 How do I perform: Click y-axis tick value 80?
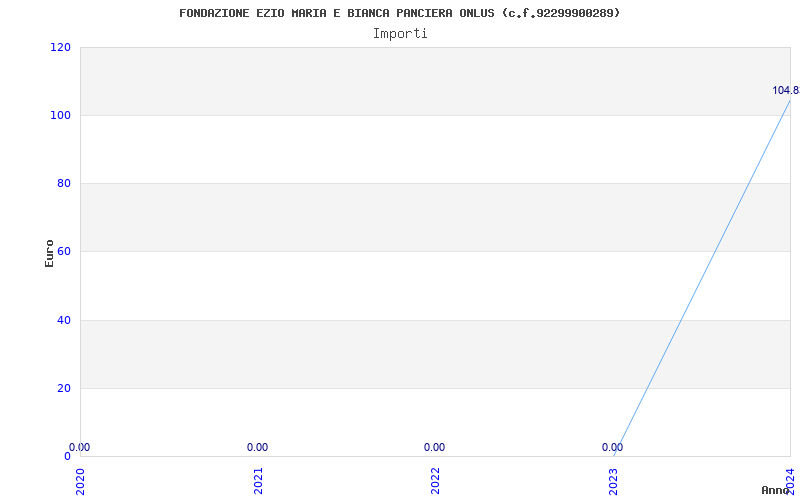64,183
